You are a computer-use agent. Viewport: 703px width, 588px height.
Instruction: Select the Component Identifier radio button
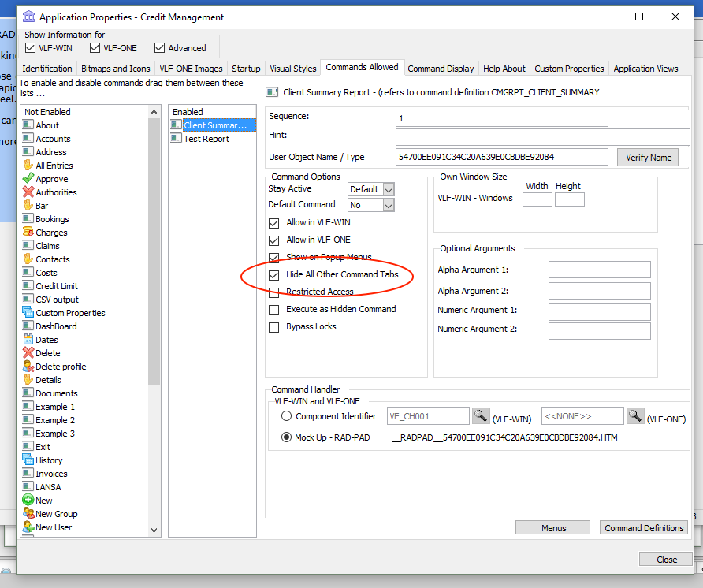coord(287,415)
